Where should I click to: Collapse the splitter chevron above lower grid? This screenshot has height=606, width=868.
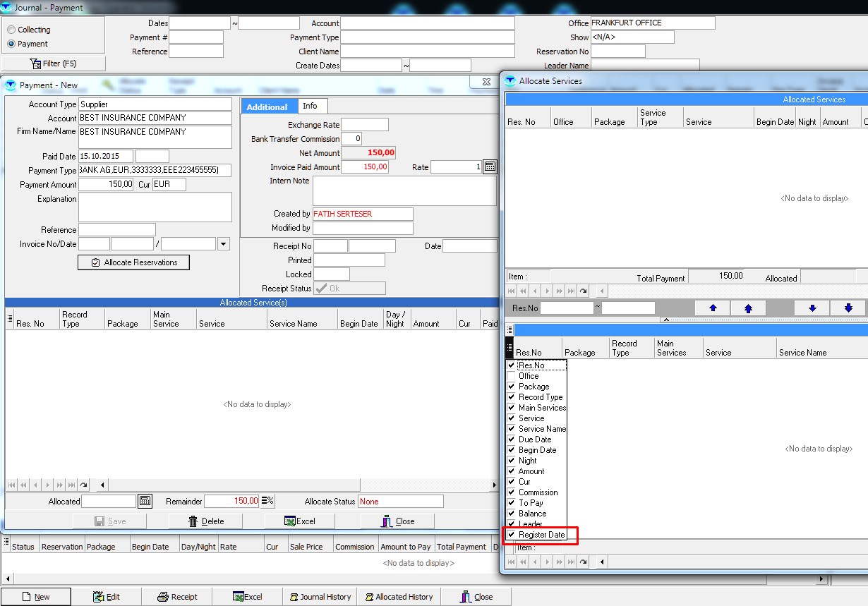[x=663, y=320]
